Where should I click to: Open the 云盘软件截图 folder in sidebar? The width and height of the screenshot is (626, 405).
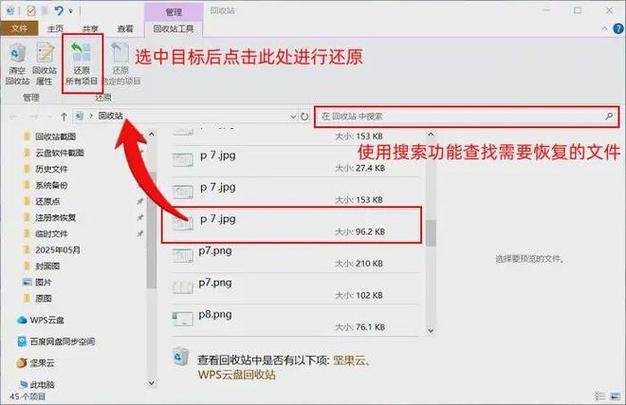click(60, 153)
